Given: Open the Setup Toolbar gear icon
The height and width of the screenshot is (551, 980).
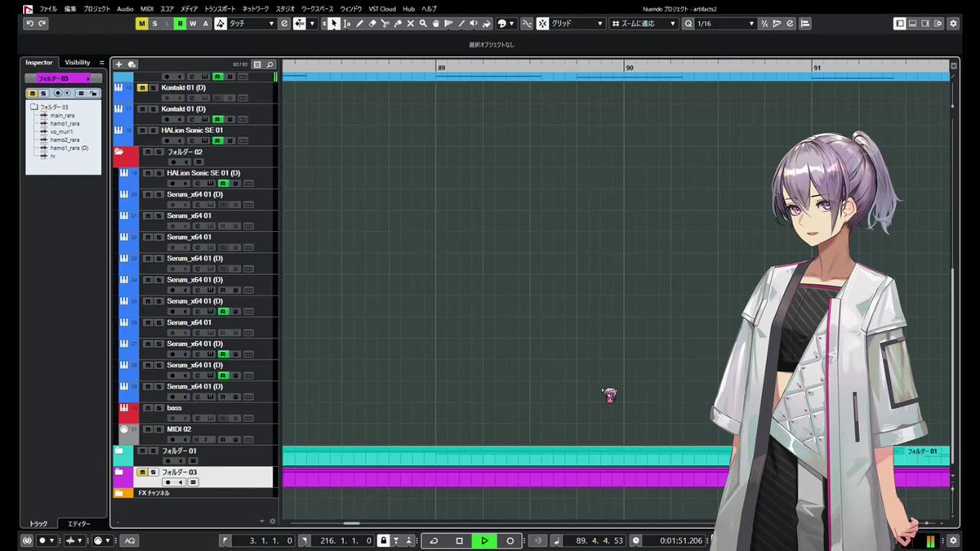Looking at the screenshot, I should (953, 24).
